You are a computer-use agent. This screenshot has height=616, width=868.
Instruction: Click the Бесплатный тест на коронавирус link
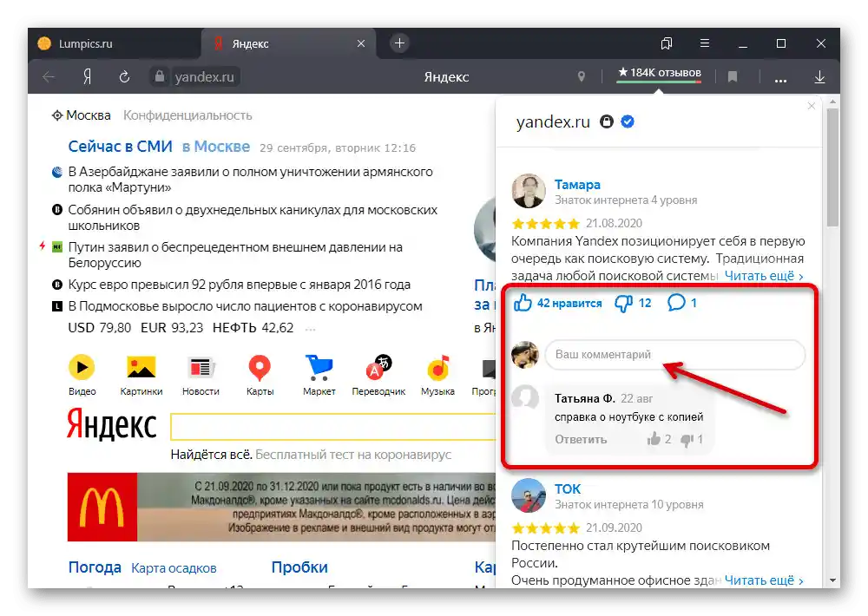(353, 455)
